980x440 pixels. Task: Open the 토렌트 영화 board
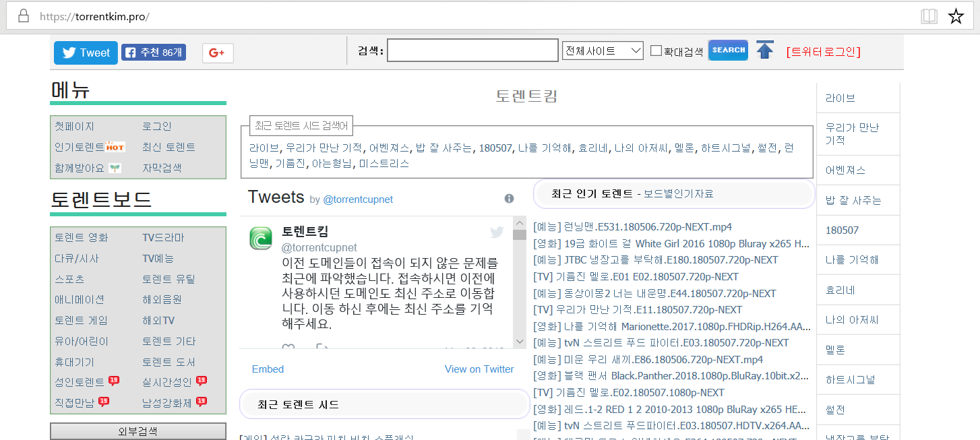(81, 237)
